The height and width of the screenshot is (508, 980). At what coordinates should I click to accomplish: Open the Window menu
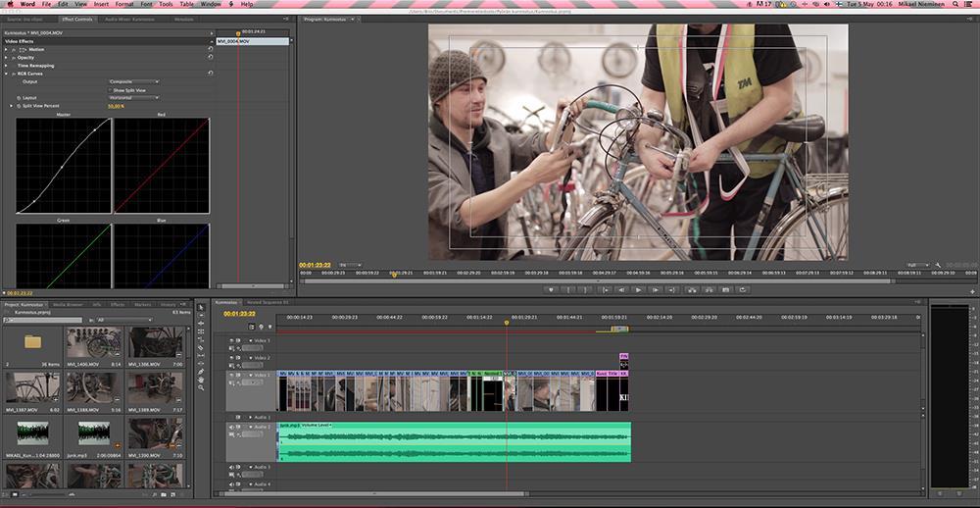click(x=211, y=4)
